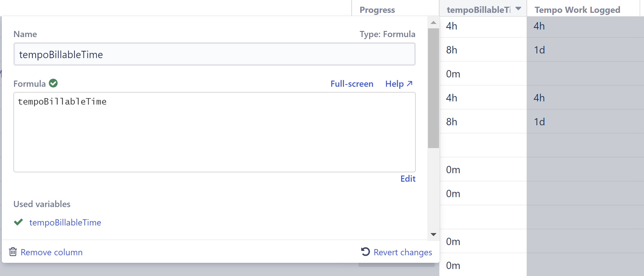Select the 8h value in tempoBillableTime column
The image size is (644, 276).
click(451, 50)
